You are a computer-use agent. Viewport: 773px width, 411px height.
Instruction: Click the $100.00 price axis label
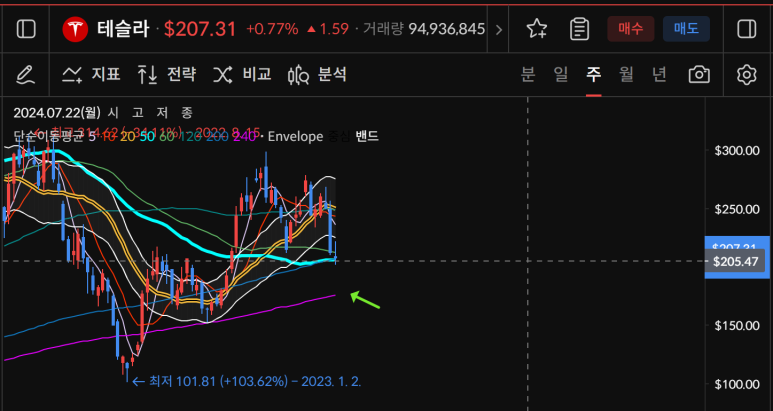pyautogui.click(x=737, y=383)
